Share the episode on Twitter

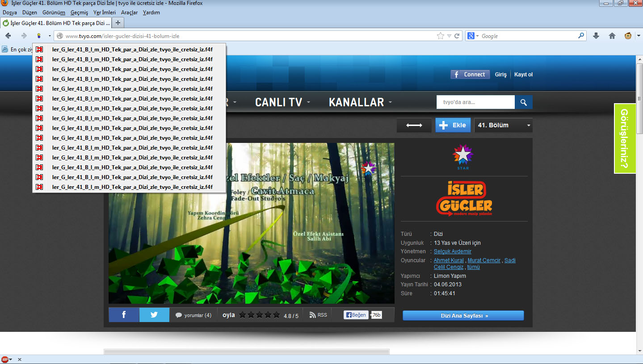[x=154, y=315]
